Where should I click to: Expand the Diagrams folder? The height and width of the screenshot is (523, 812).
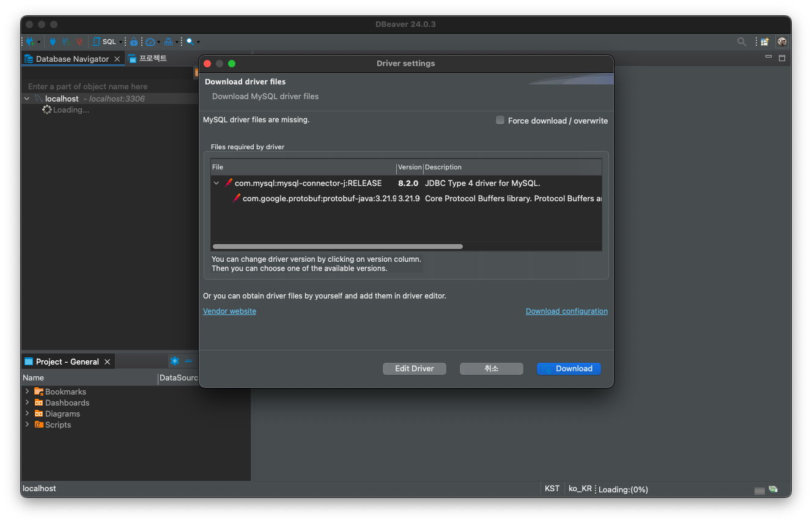[27, 414]
